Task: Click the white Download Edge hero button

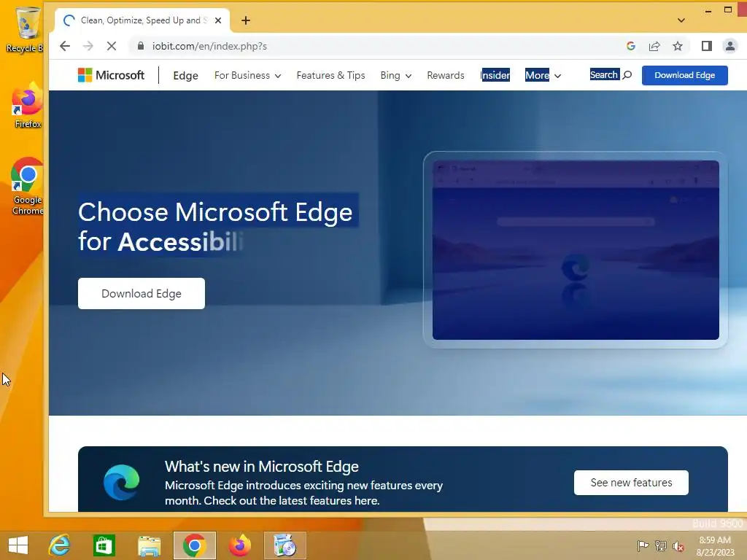Action: (x=142, y=293)
